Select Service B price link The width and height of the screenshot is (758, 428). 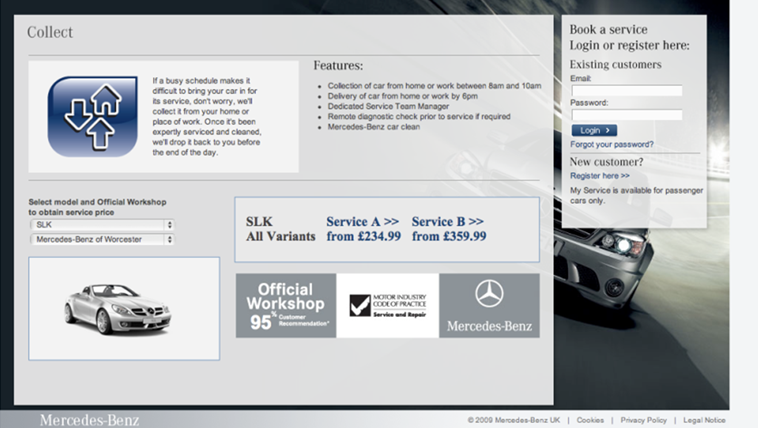click(448, 229)
